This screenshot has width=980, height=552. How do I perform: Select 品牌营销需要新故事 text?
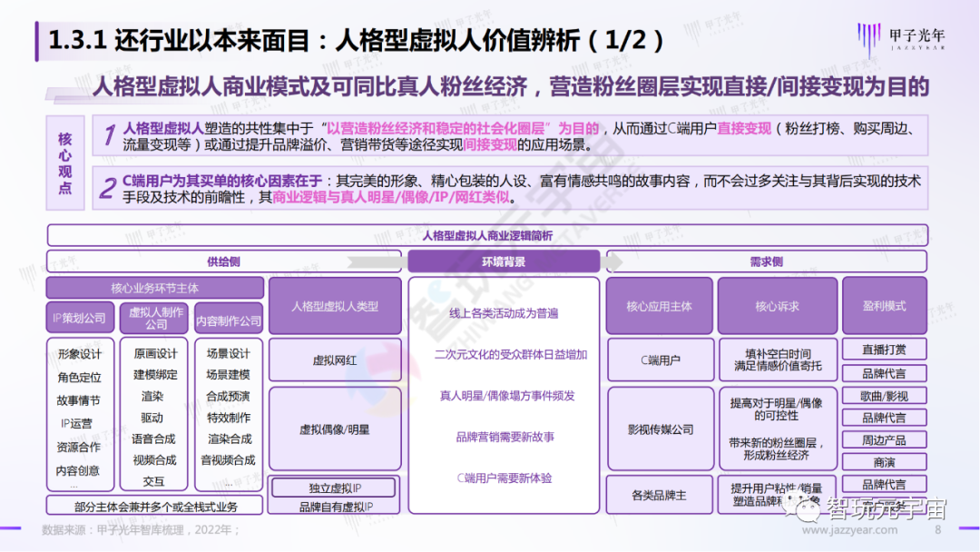click(x=505, y=437)
